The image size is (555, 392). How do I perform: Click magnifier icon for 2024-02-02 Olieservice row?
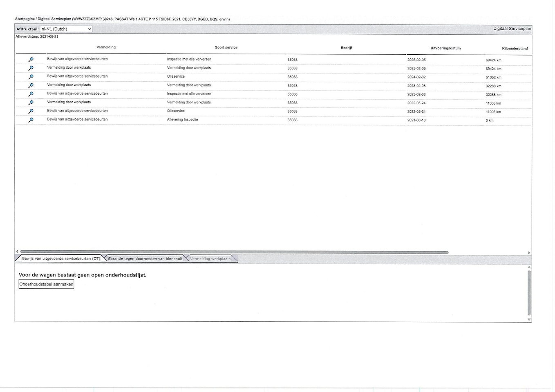coord(31,77)
